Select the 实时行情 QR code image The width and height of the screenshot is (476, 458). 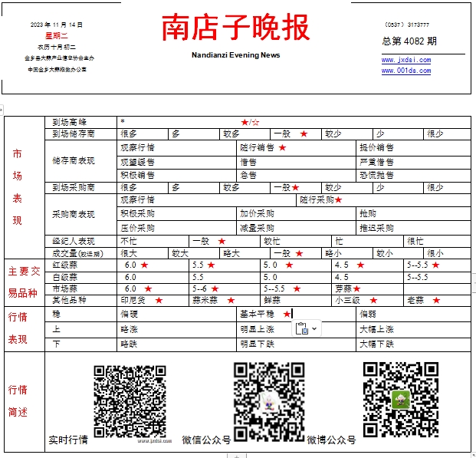[130, 402]
